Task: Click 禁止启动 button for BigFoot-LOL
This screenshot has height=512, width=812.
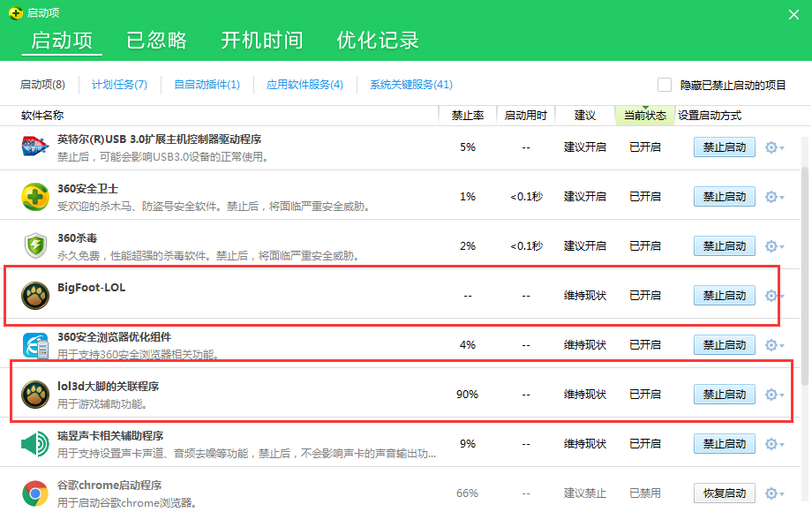Action: point(724,295)
